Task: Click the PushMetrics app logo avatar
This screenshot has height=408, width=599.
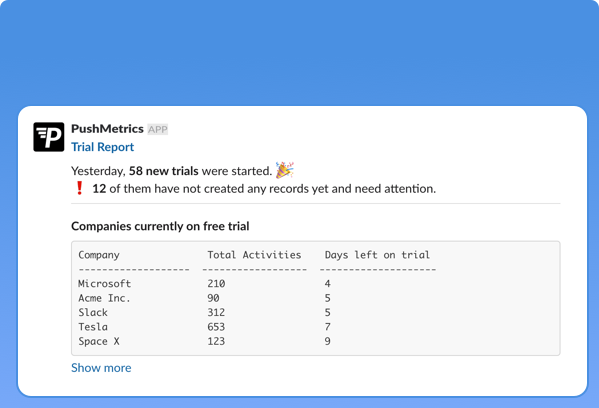Action: coord(49,137)
